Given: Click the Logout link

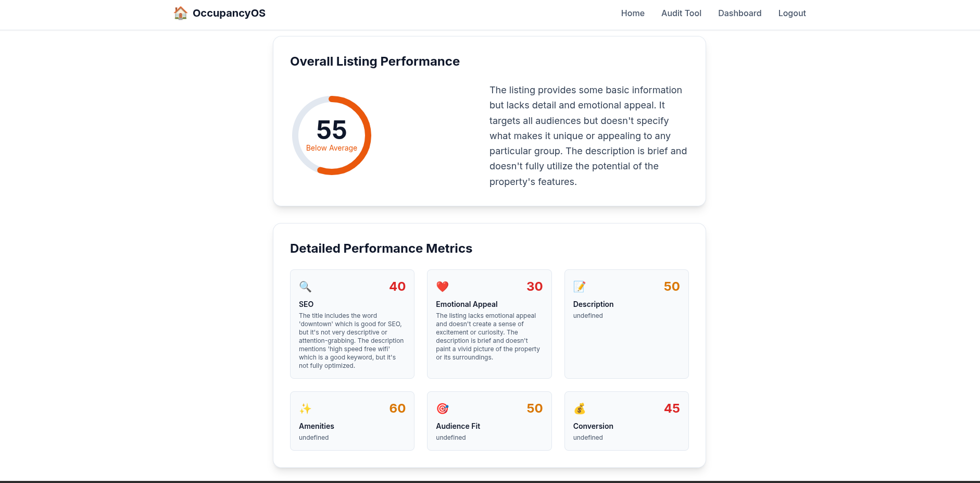Looking at the screenshot, I should tap(791, 13).
